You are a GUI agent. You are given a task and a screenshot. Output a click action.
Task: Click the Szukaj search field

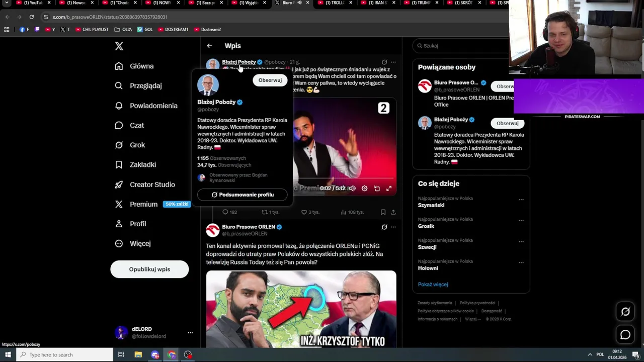pyautogui.click(x=460, y=46)
